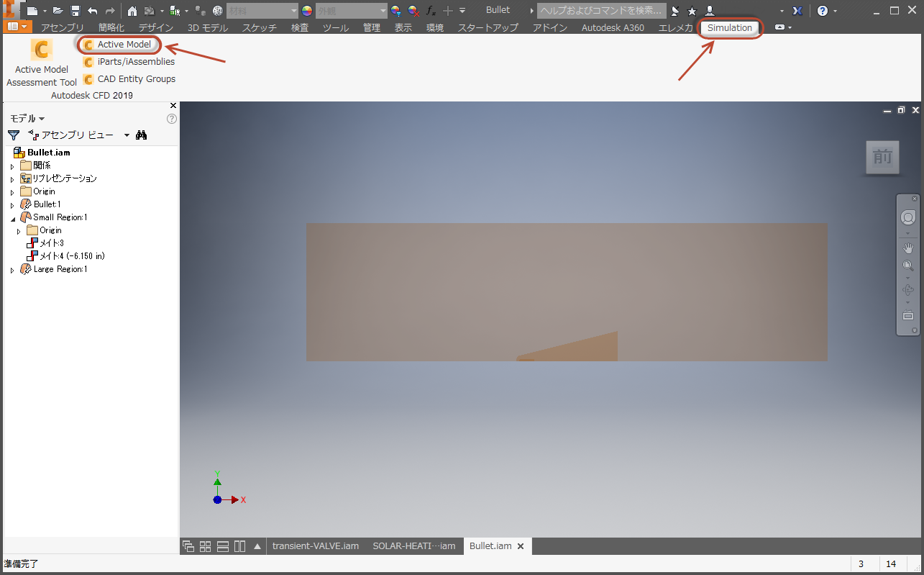Expand the Large Region:1 node
Viewport: 924px width, 575px height.
12,270
